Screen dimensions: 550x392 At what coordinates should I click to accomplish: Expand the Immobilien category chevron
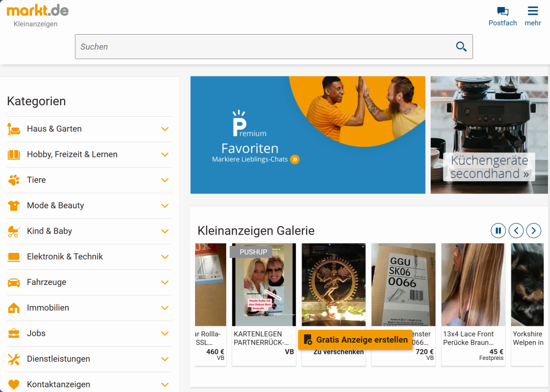(x=164, y=308)
